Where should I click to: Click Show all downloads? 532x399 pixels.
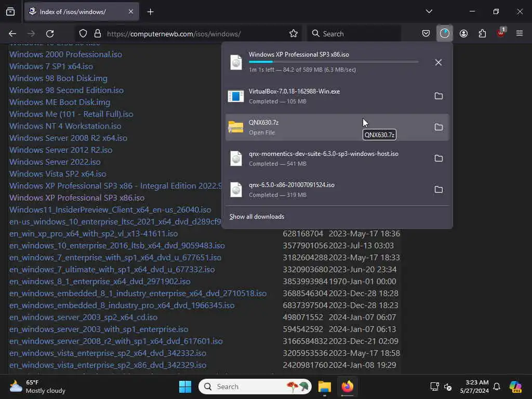click(257, 217)
